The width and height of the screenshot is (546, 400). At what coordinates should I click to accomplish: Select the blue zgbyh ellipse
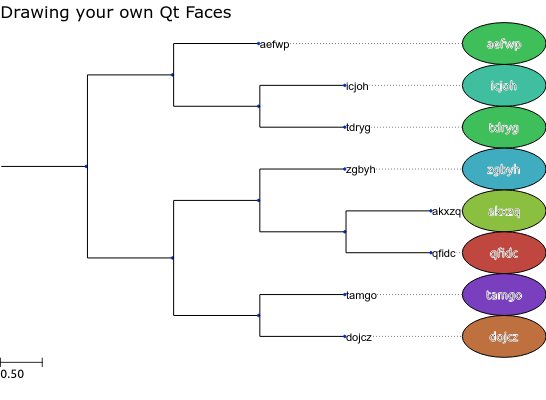pyautogui.click(x=504, y=169)
